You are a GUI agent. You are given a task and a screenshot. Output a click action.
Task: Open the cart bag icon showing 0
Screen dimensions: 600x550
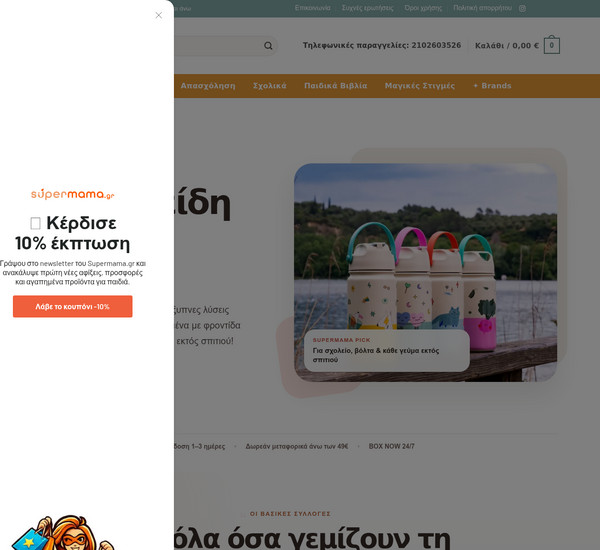coord(551,45)
